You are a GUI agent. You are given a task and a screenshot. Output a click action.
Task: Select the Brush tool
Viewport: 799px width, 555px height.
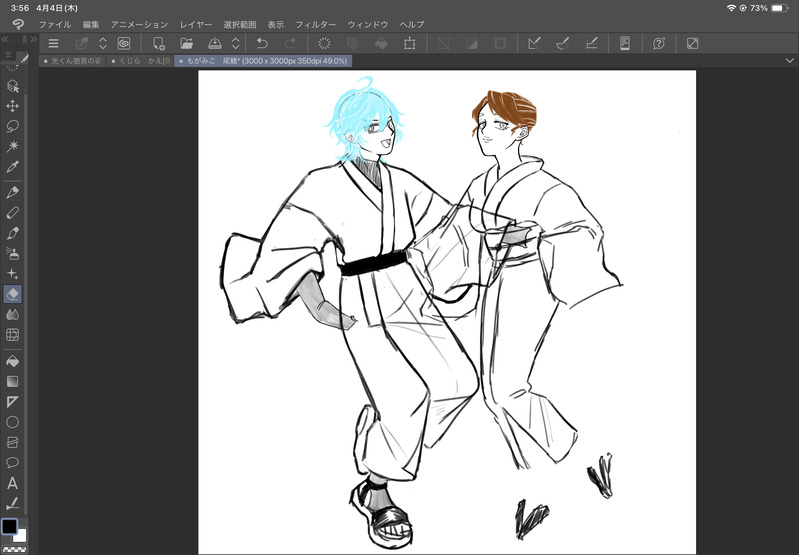(12, 233)
